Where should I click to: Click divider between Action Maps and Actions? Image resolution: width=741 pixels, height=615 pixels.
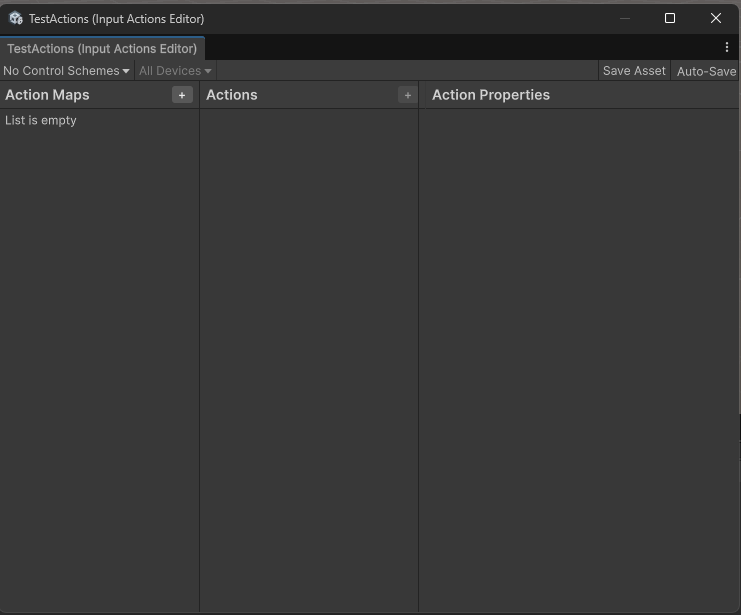[x=199, y=350]
